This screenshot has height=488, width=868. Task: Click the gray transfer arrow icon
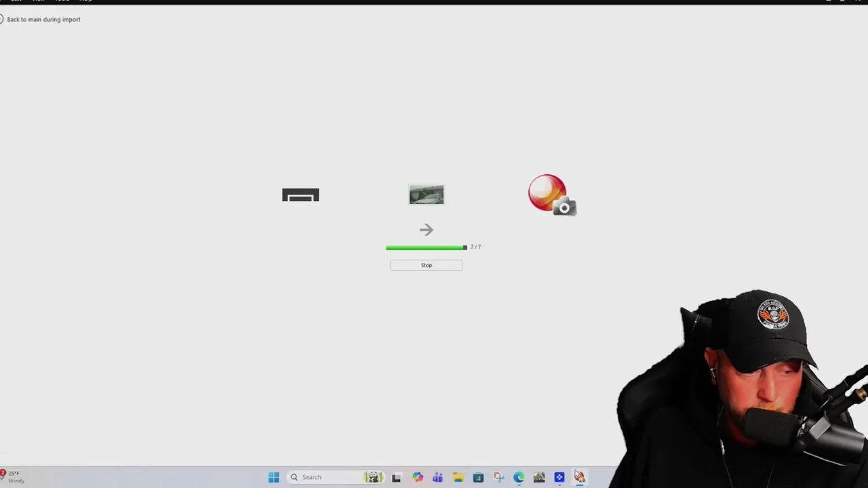click(426, 230)
